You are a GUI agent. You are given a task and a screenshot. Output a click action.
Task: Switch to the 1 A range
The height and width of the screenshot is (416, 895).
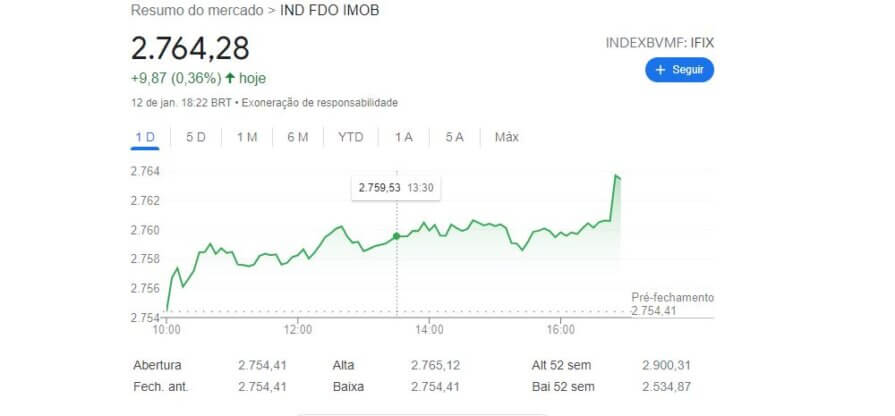[404, 137]
